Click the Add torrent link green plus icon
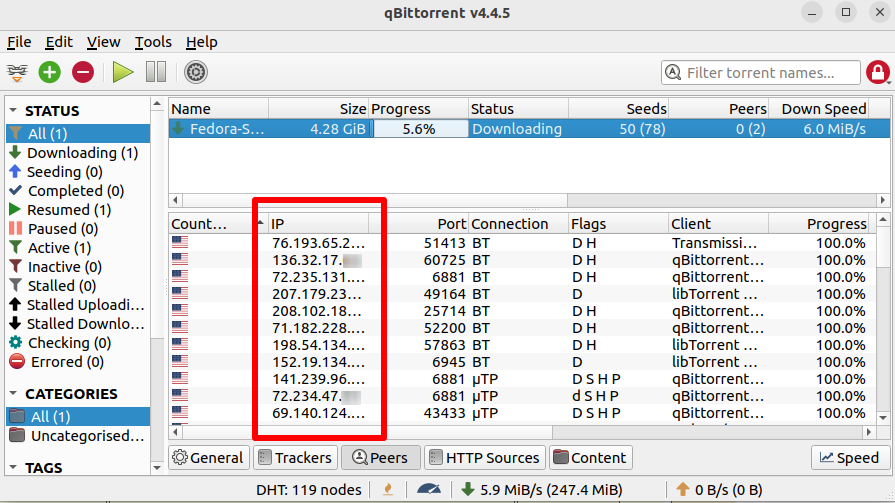The image size is (895, 503). (x=50, y=73)
